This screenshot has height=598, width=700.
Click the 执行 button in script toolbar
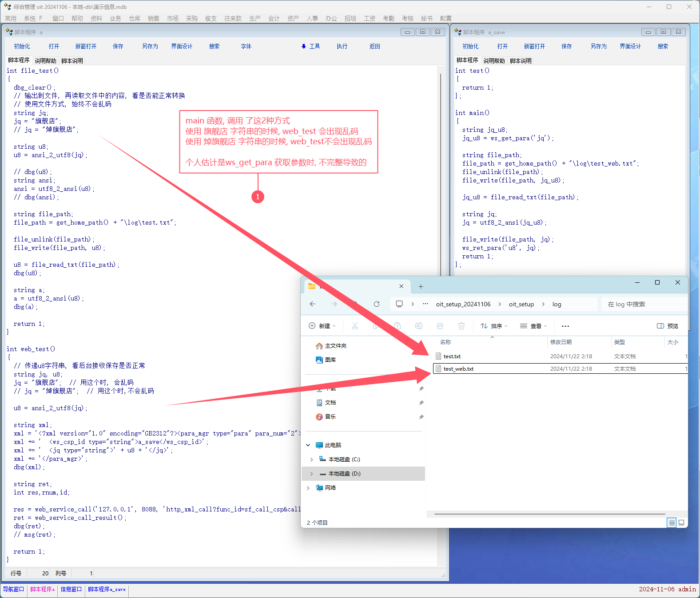pos(342,46)
